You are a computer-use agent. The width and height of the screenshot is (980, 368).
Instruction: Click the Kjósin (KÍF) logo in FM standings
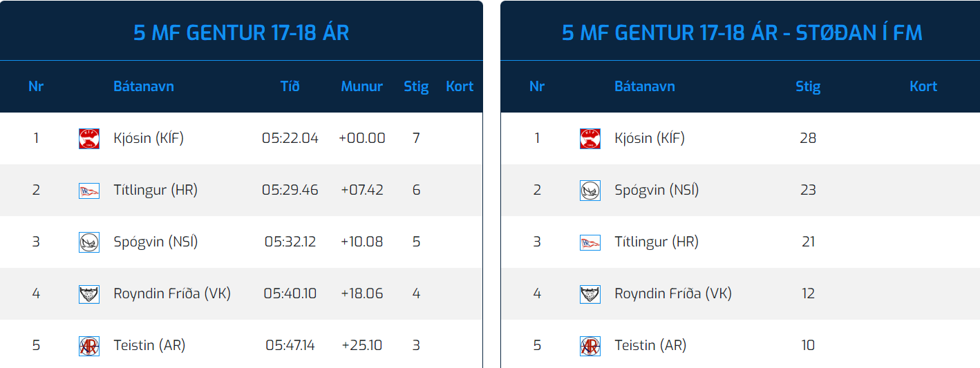(x=590, y=139)
